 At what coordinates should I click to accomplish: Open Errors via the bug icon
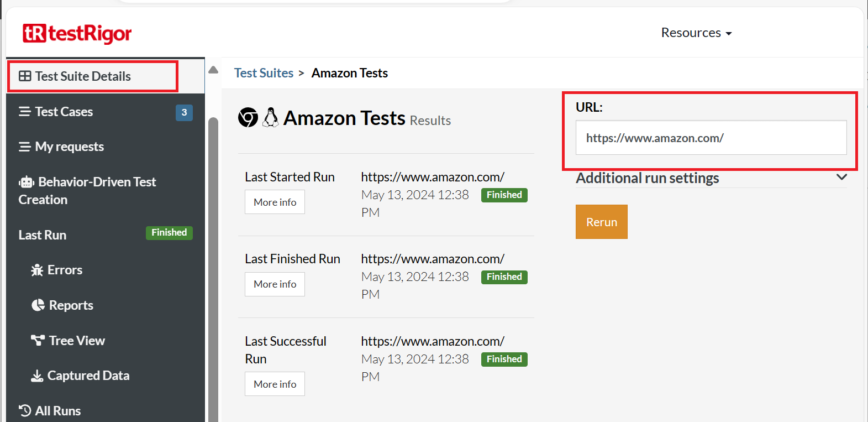coord(37,270)
